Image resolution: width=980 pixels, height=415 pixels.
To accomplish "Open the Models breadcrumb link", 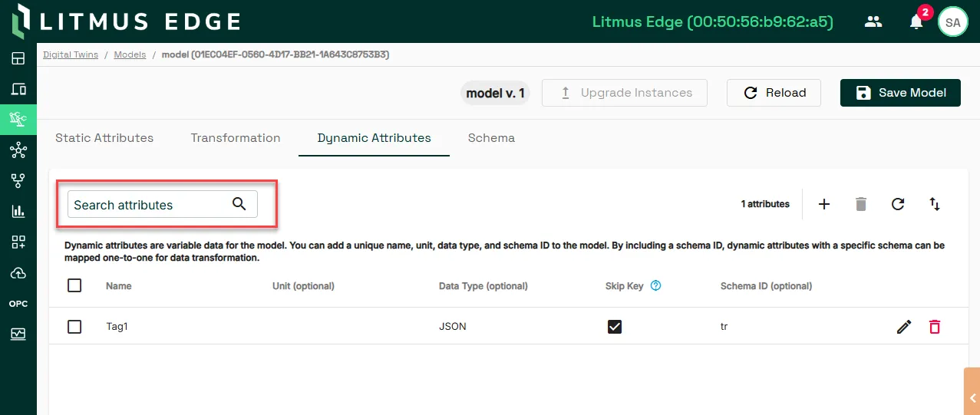I will point(130,55).
